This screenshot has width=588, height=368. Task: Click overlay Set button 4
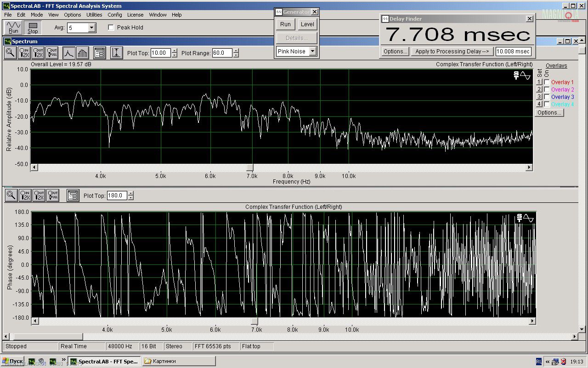539,104
